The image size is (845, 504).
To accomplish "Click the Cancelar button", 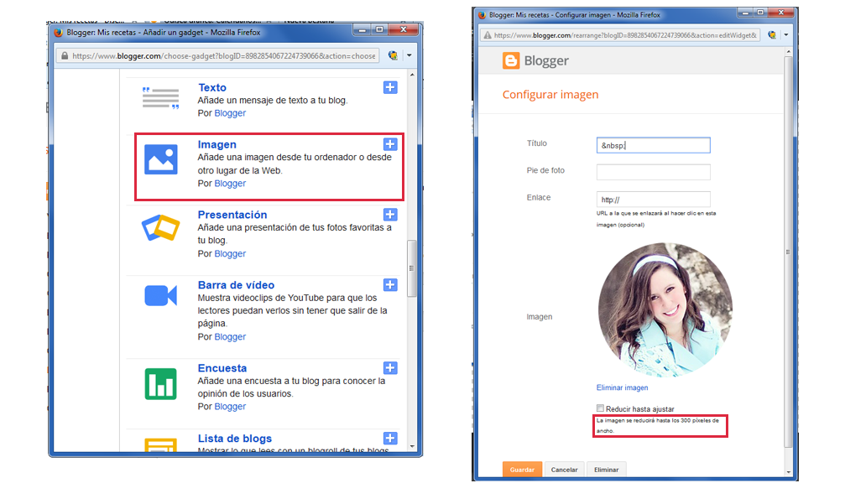I will 564,470.
